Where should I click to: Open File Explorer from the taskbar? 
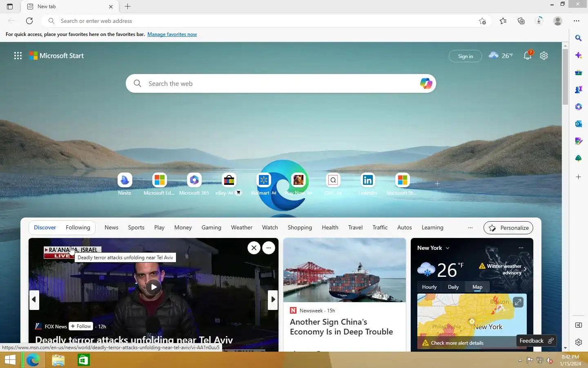tap(58, 360)
